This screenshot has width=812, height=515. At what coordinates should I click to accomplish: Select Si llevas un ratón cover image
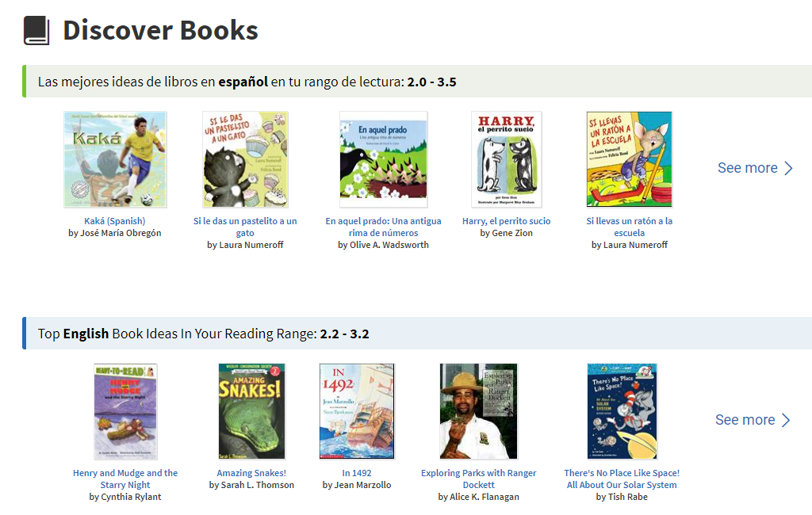coord(629,159)
